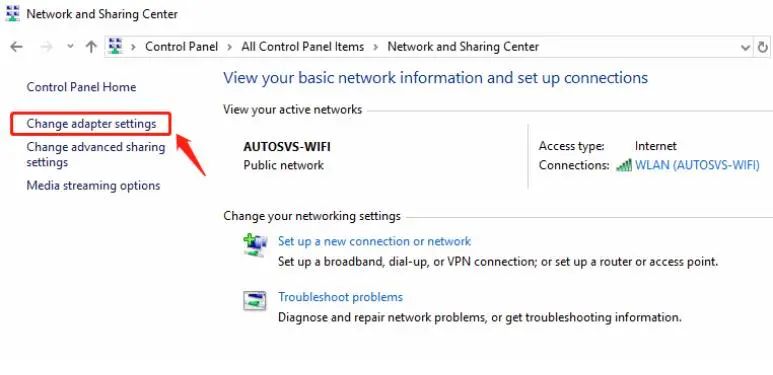773x375 pixels.
Task: Select the Control Panel breadcrumb
Action: 181,47
